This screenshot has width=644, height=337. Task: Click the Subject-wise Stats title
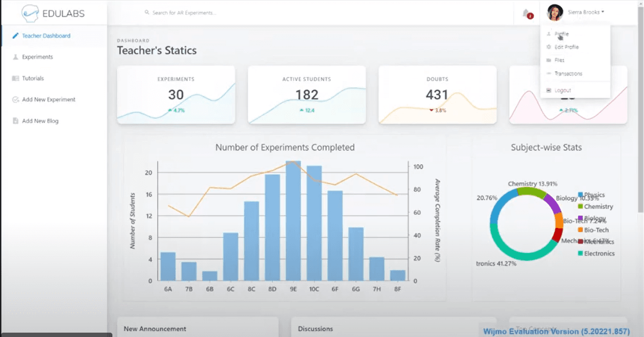pyautogui.click(x=546, y=147)
